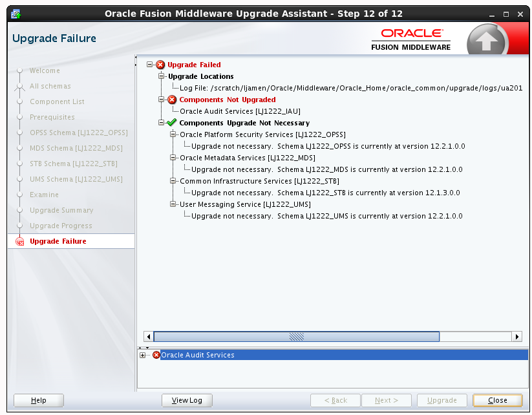The height and width of the screenshot is (415, 532).
Task: Select the highlighted Upgrade Failure step
Action: [58, 241]
